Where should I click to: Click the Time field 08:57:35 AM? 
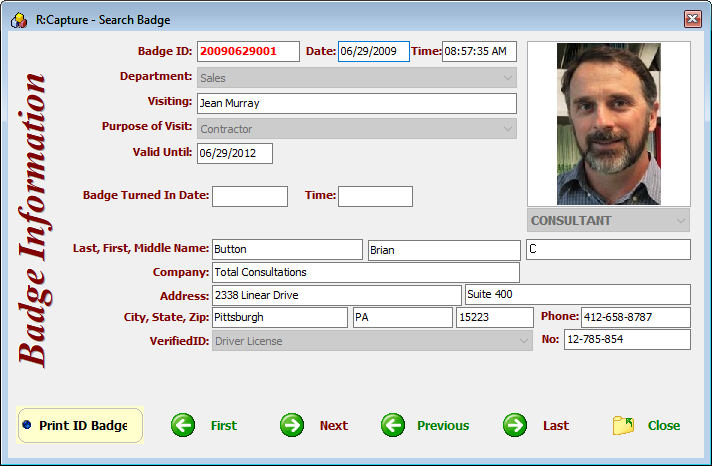pyautogui.click(x=480, y=51)
